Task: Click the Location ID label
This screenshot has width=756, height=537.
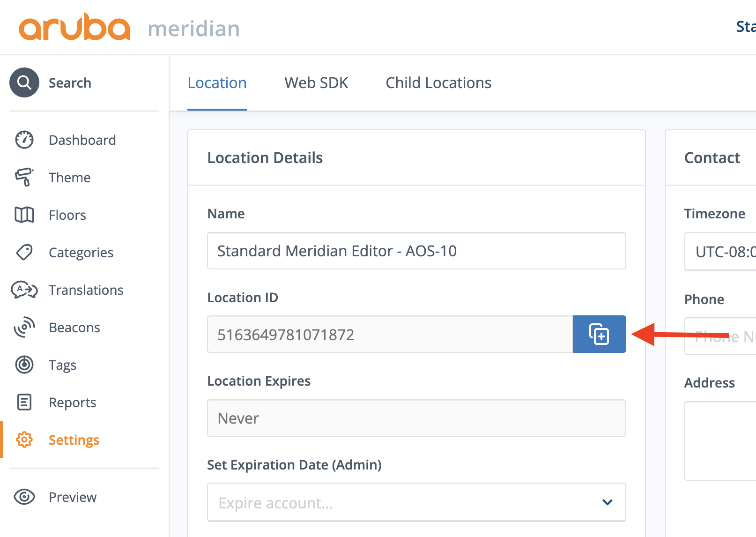Action: pos(243,298)
